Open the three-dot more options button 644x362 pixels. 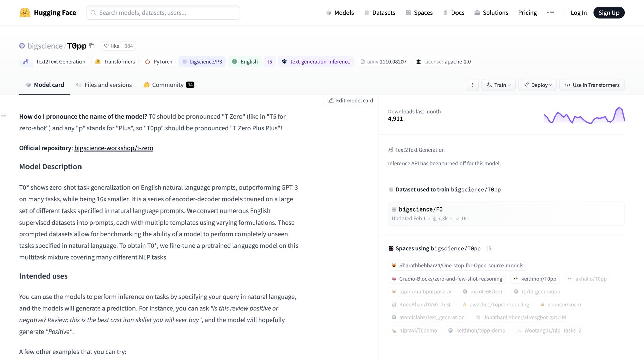473,85
